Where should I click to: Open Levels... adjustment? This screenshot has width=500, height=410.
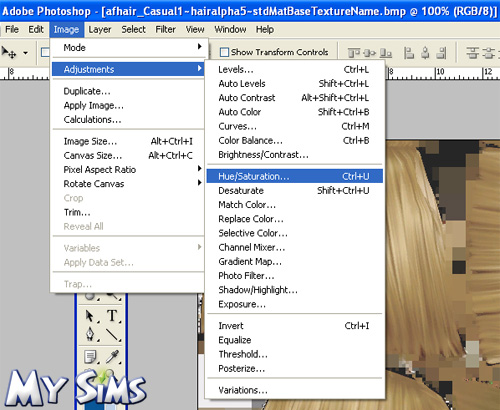[x=295, y=69]
